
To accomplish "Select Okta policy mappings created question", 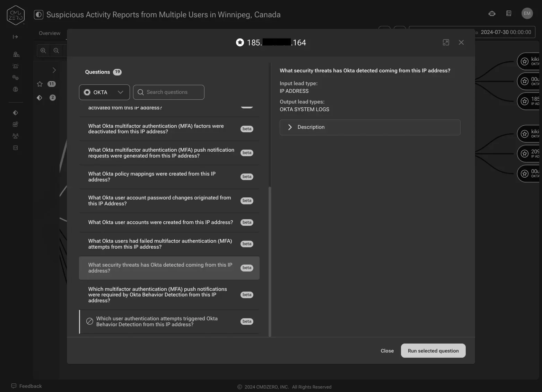I will click(169, 177).
